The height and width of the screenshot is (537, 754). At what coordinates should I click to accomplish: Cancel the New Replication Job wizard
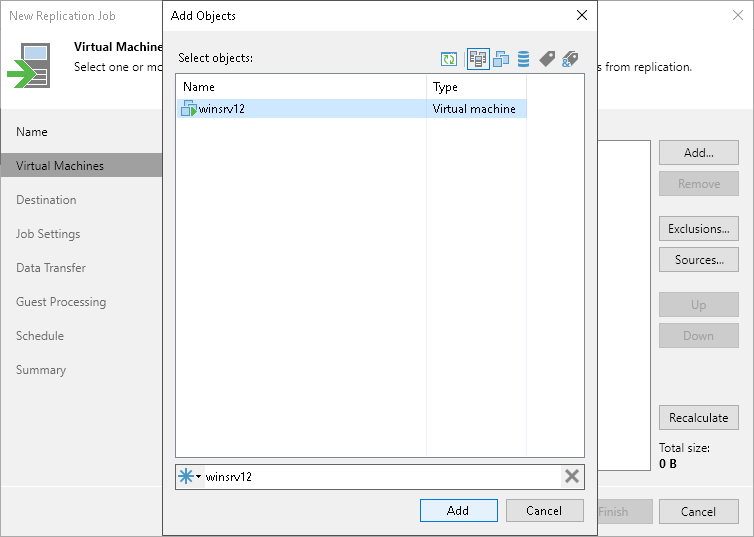click(x=698, y=512)
